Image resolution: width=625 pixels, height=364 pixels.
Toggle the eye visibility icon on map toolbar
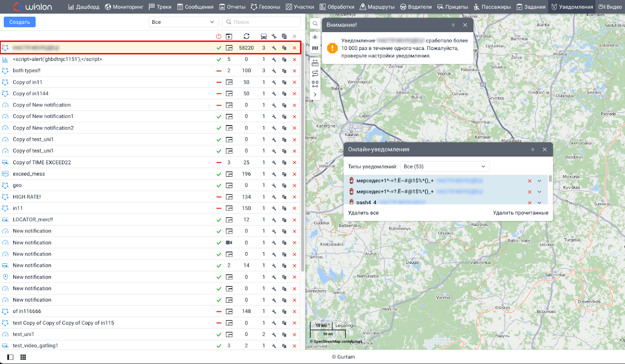coord(315,37)
